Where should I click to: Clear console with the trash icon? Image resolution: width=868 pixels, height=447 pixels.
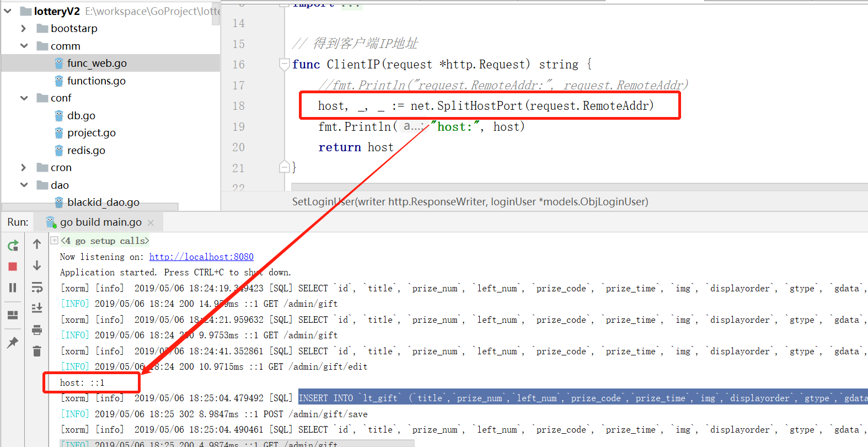pyautogui.click(x=37, y=351)
